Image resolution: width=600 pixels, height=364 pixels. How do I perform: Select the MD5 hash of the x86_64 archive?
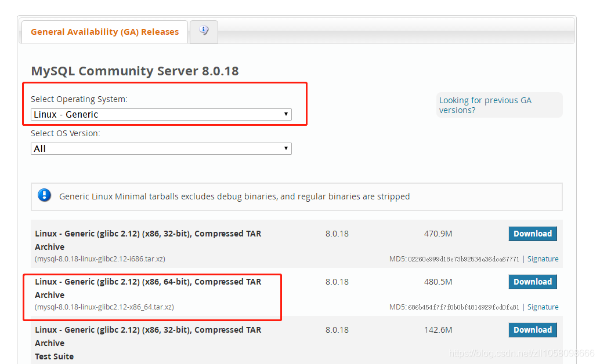point(464,307)
